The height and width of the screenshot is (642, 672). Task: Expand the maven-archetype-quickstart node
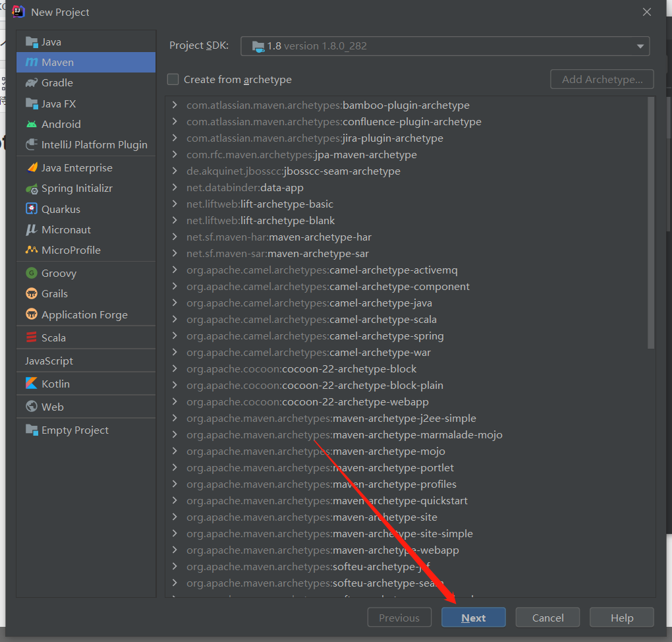(175, 500)
